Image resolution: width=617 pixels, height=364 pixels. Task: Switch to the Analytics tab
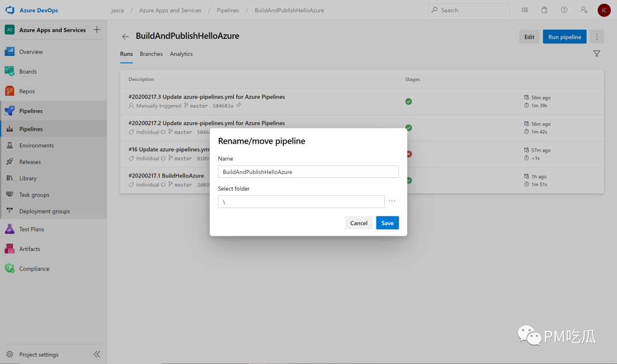pos(181,54)
